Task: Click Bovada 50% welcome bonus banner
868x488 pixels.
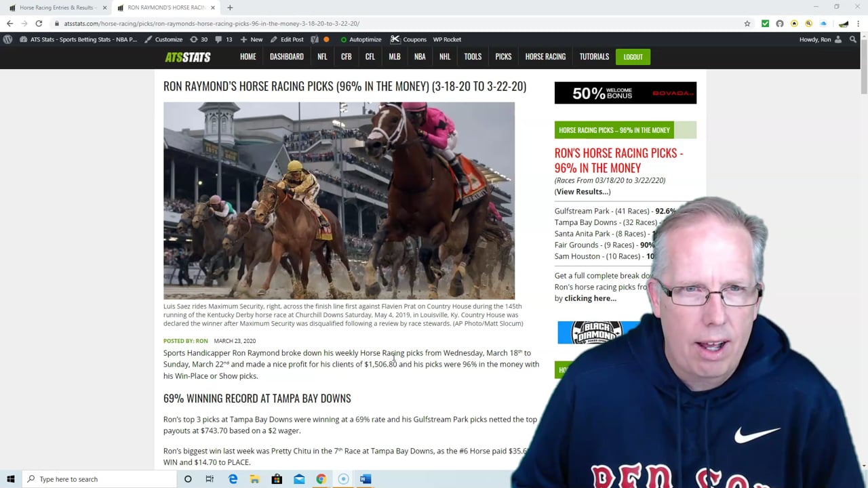Action: [625, 93]
